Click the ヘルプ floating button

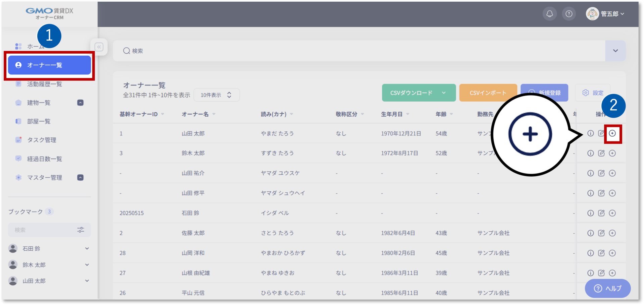[607, 288]
